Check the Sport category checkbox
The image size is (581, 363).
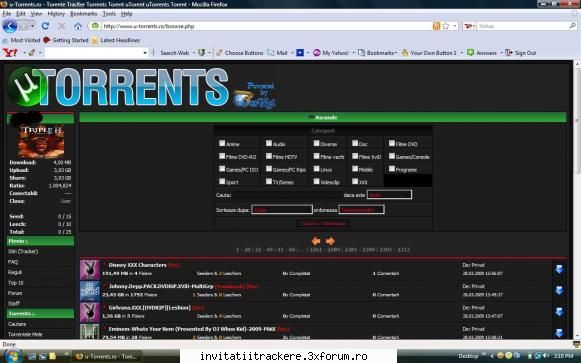click(222, 181)
